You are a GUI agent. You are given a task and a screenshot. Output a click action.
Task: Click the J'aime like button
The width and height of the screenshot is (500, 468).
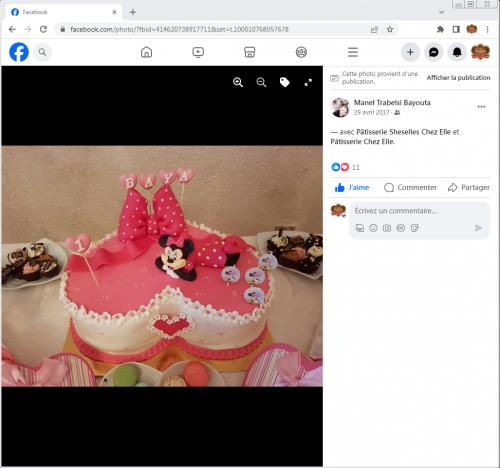(x=352, y=188)
